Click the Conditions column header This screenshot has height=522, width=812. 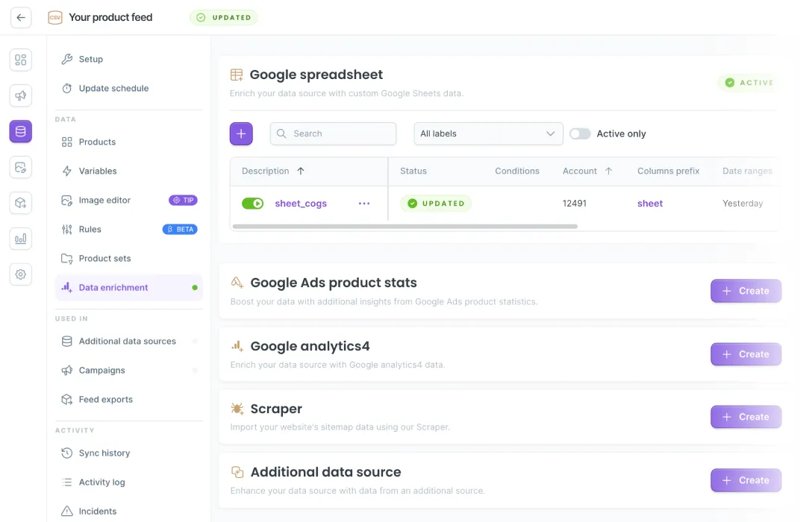tap(516, 171)
